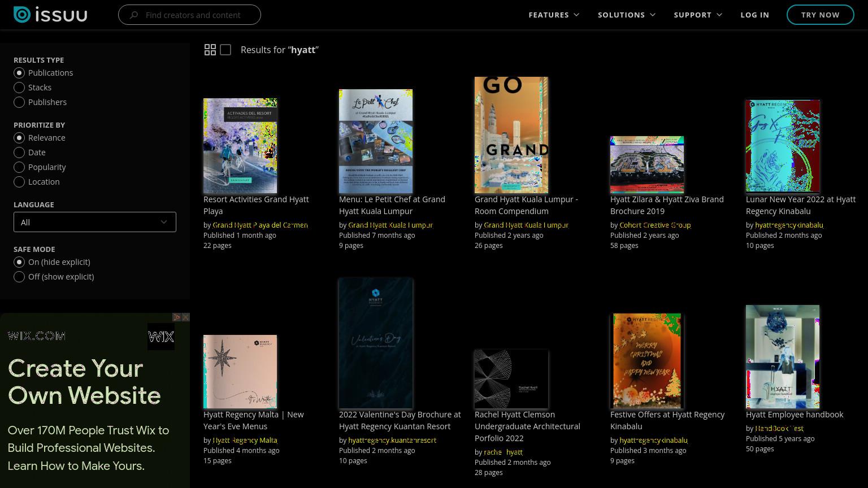
Task: Open title Rachel Hyatt Clemson Portfolio
Action: pos(527,426)
